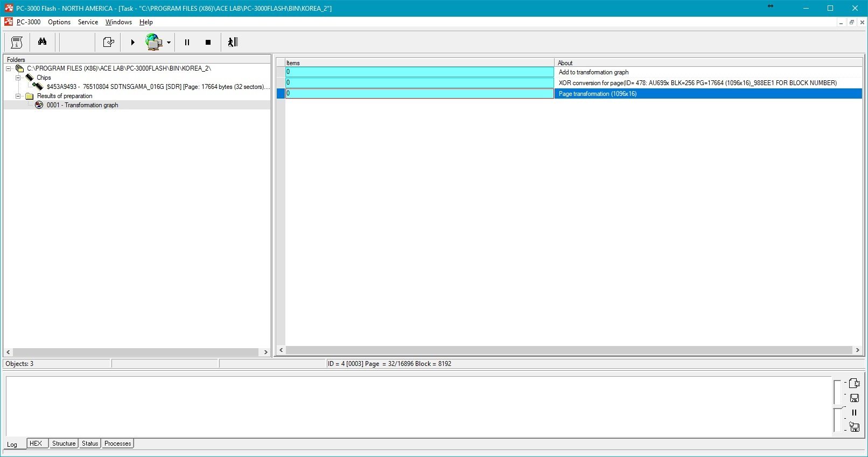Collapse the Chips tree node
This screenshot has width=868, height=457.
coord(18,78)
